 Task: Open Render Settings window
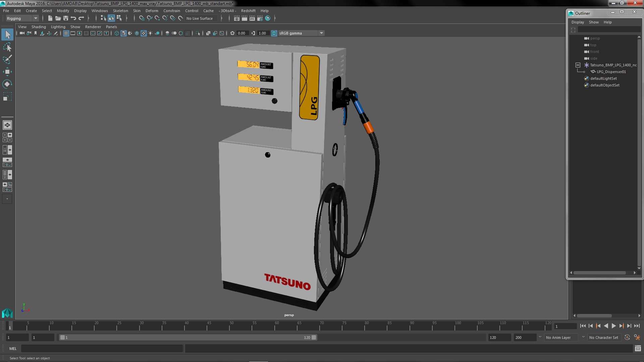[260, 18]
